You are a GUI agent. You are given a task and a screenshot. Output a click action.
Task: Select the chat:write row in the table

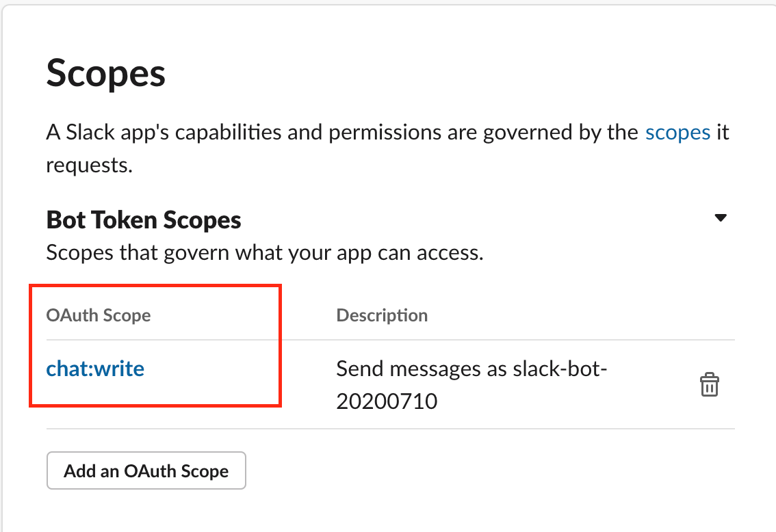click(x=95, y=368)
